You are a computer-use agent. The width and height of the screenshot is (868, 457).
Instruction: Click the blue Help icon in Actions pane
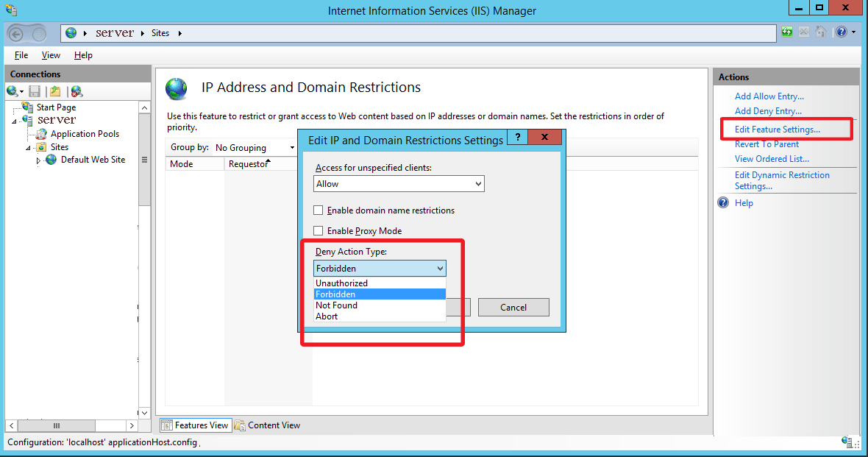(724, 202)
